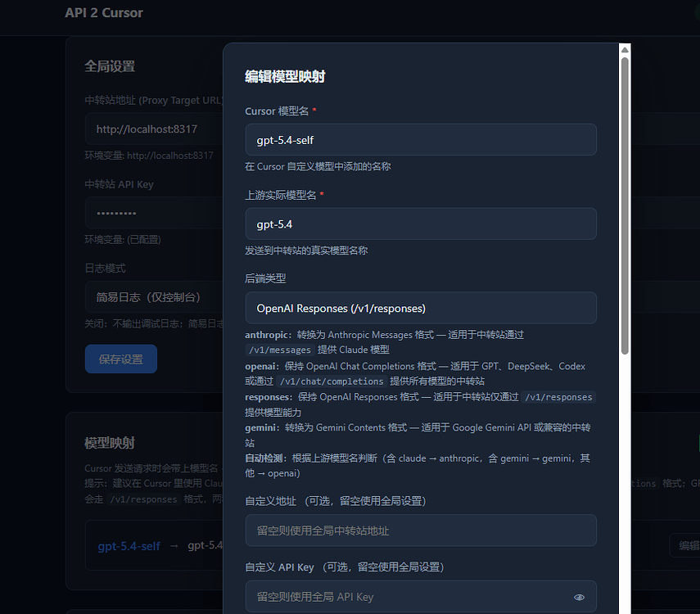
Task: Click the anthropic: description label
Action: coord(268,335)
